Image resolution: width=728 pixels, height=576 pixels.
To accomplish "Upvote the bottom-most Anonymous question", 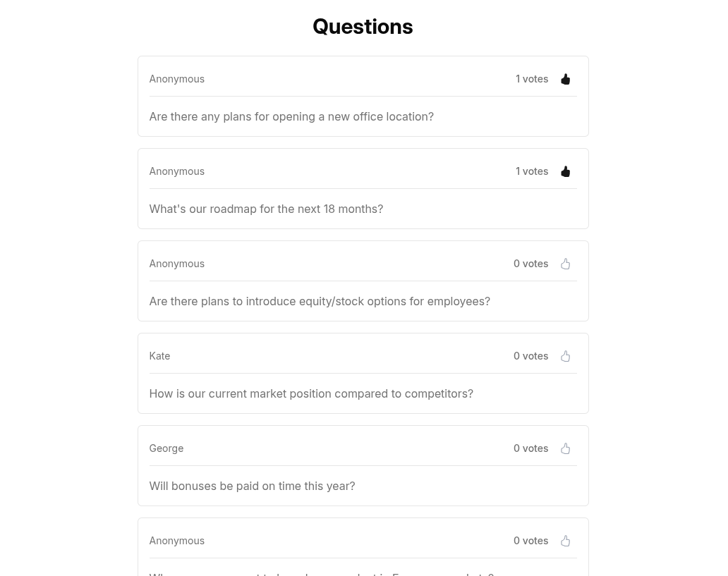I will click(565, 541).
